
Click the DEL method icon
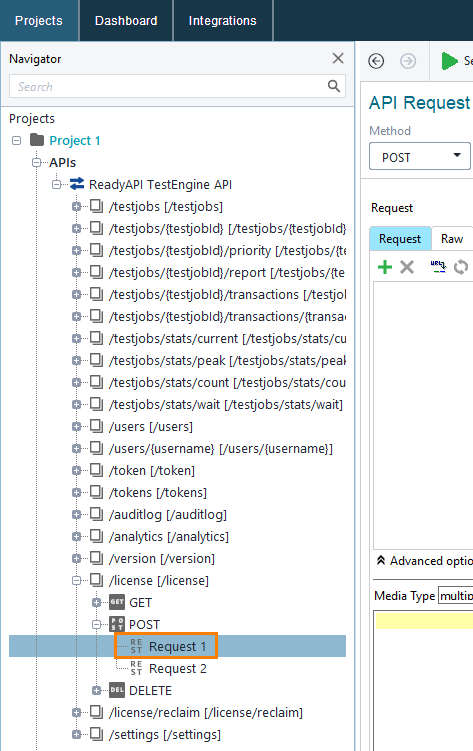click(117, 690)
